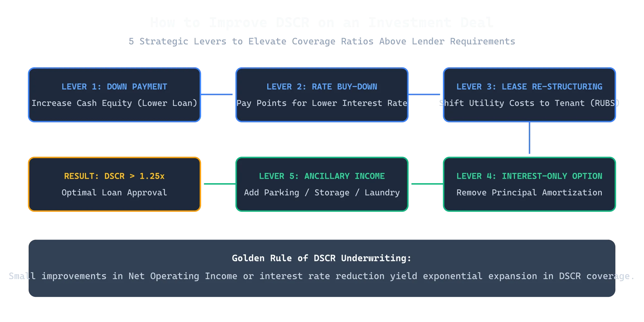Click the Golden Rule of DSCR Underwriting panel
The height and width of the screenshot is (322, 644).
(322, 268)
